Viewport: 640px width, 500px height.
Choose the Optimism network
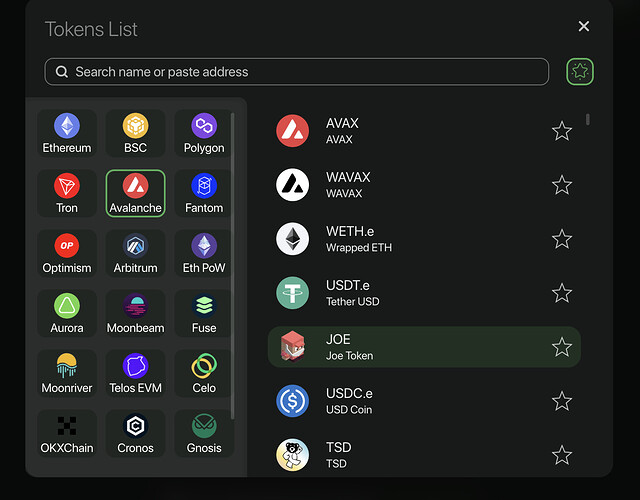pyautogui.click(x=67, y=253)
